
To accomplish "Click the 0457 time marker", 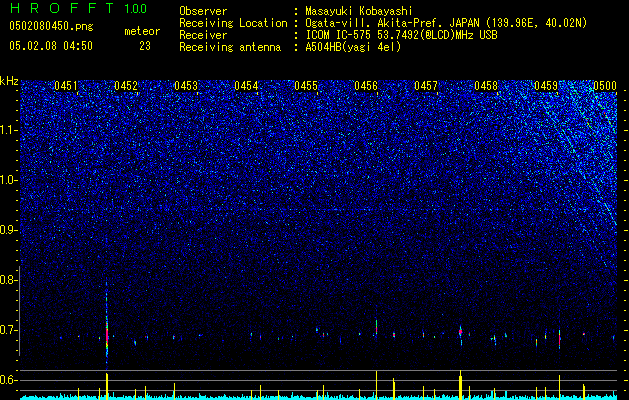I will pos(426,86).
